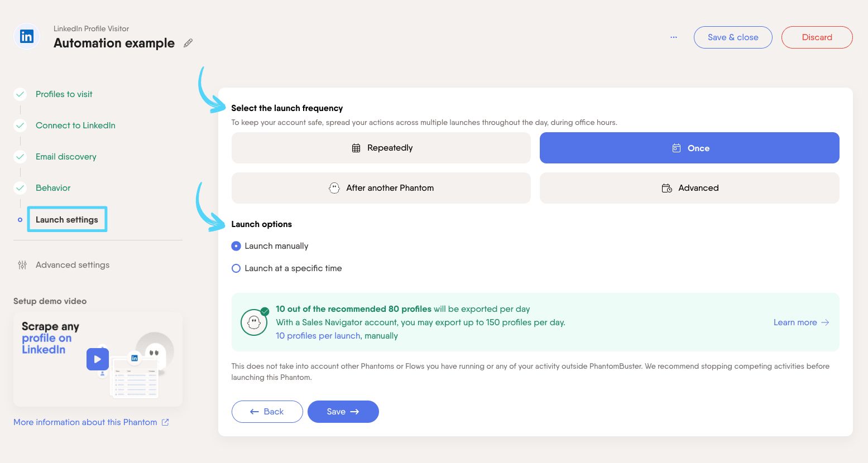Select Launch manually radio option
This screenshot has height=463, width=868.
[x=236, y=246]
